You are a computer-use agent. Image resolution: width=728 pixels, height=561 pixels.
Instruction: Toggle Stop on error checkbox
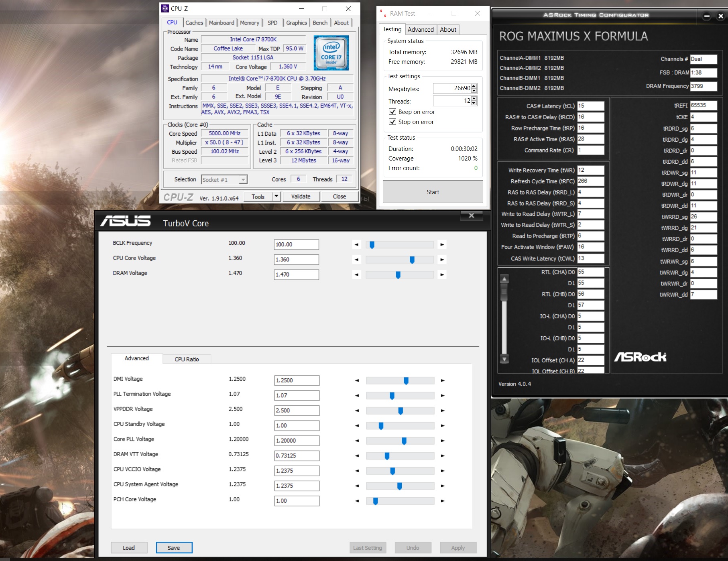click(392, 122)
